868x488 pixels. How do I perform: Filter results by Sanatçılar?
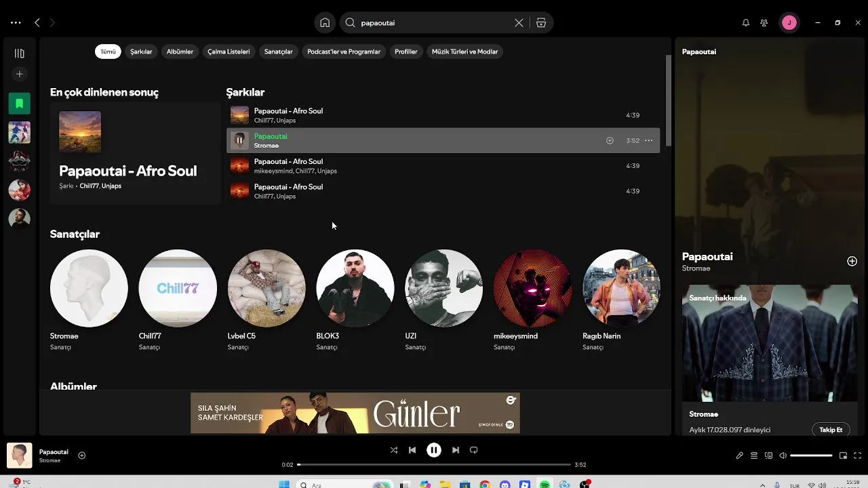[278, 52]
